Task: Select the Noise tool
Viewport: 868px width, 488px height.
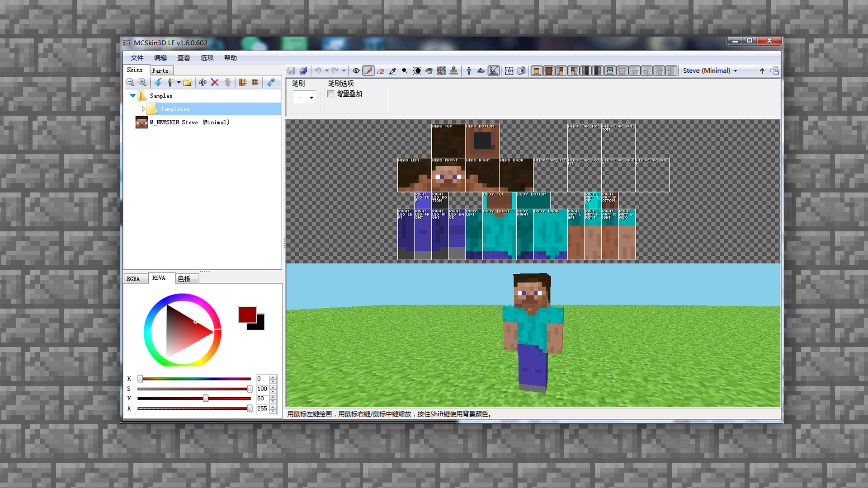Action: pos(441,71)
